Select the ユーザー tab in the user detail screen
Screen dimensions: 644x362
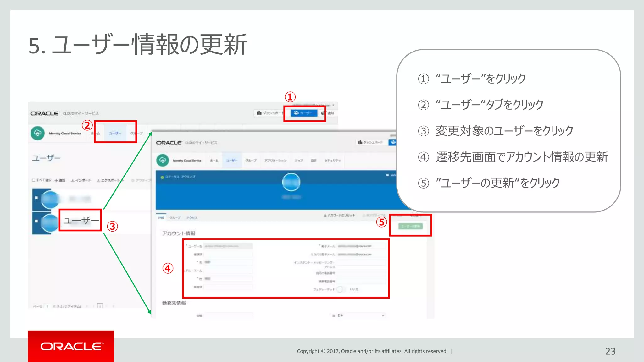coord(232,161)
